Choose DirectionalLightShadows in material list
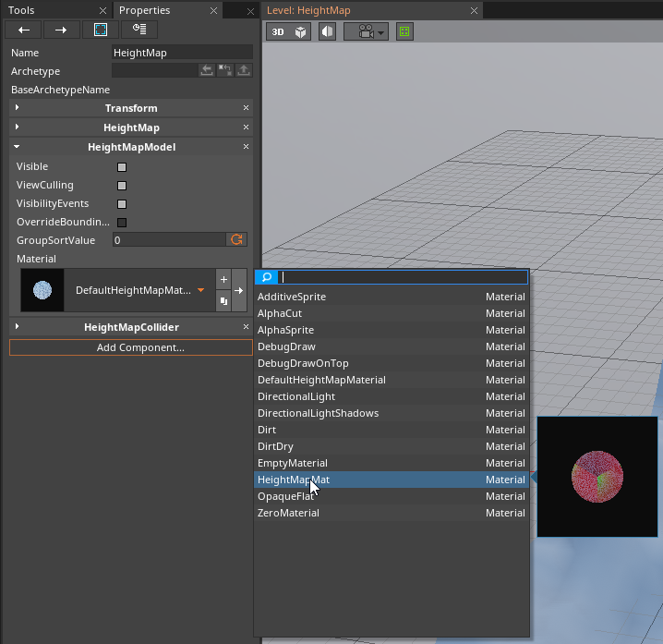Viewport: 663px width, 644px height. (x=392, y=413)
